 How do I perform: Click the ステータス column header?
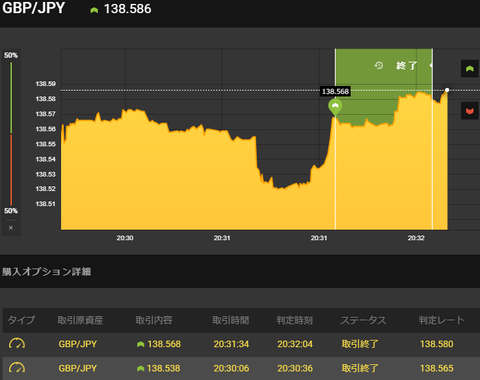[x=363, y=320]
